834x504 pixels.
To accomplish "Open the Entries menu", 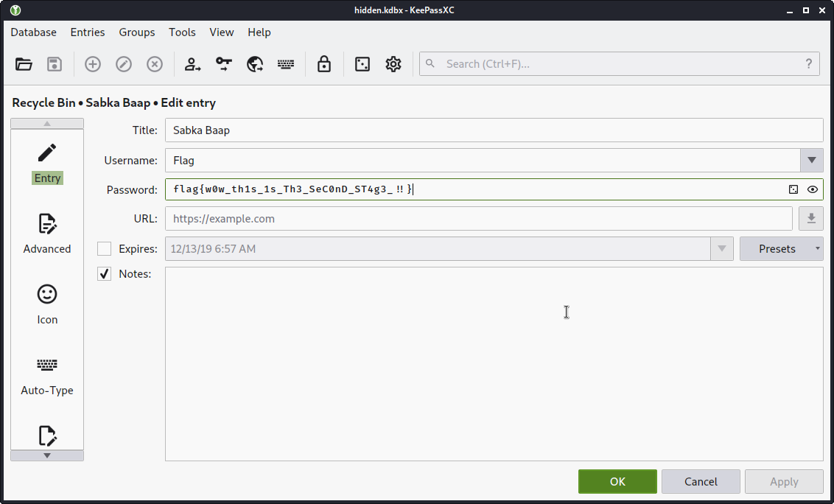I will pos(88,32).
